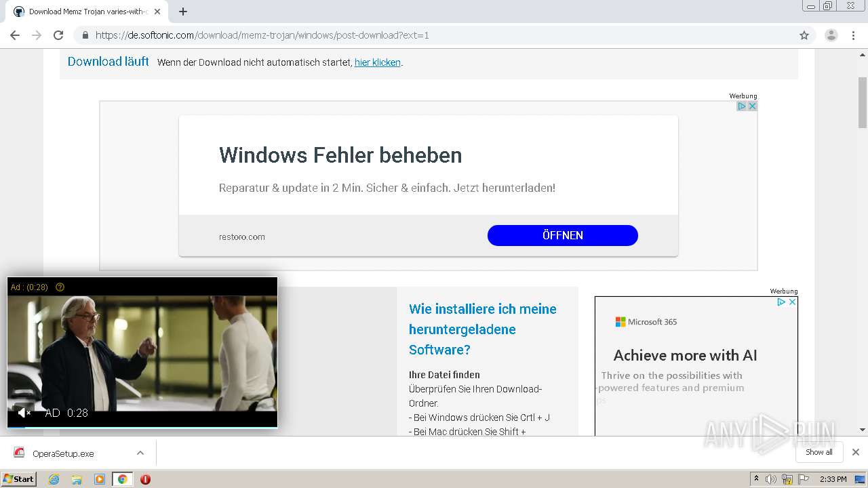
Task: Go back to the previous page
Action: coord(15,35)
